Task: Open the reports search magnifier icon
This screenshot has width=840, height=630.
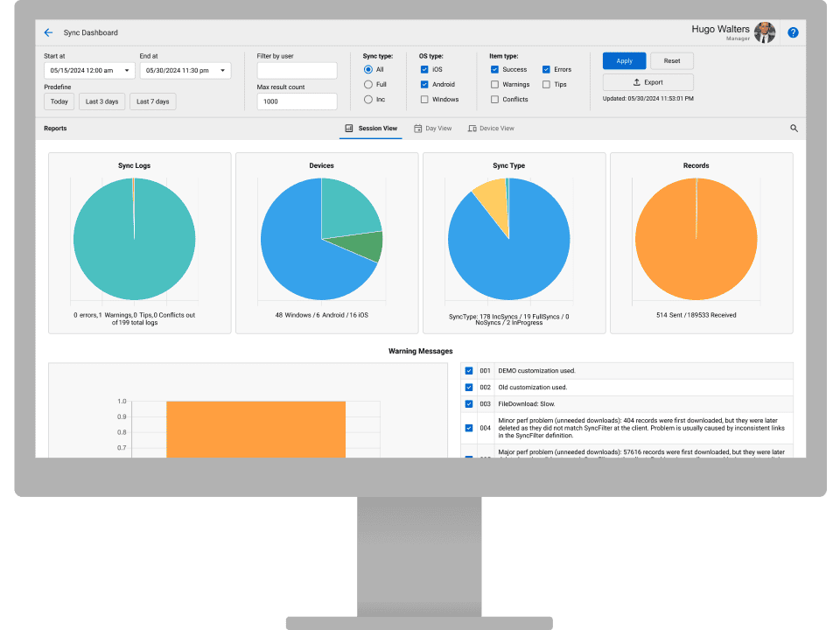Action: (794, 128)
